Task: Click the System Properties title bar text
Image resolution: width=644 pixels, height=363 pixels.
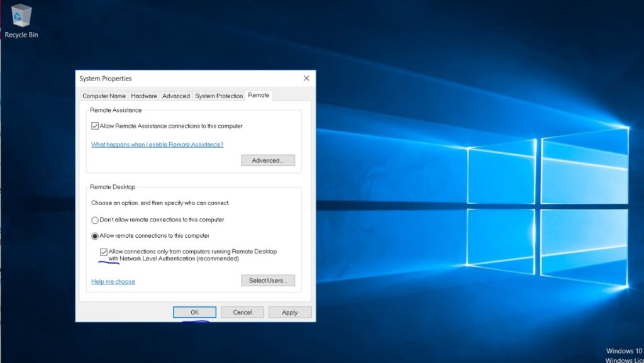Action: 106,79
